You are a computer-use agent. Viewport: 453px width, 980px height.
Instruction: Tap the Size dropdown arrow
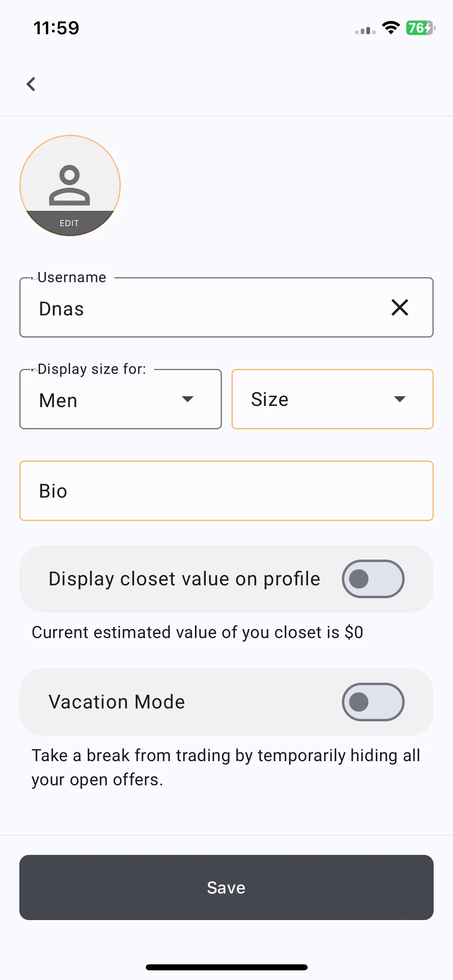399,399
